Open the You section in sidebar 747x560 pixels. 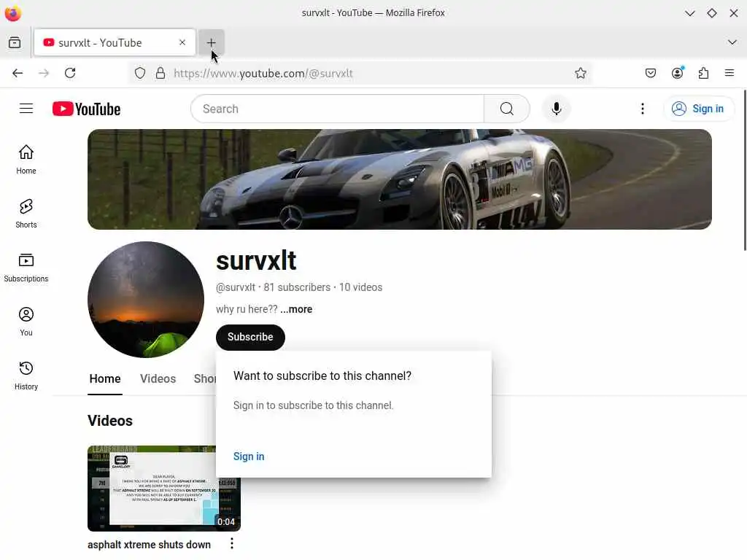26,322
